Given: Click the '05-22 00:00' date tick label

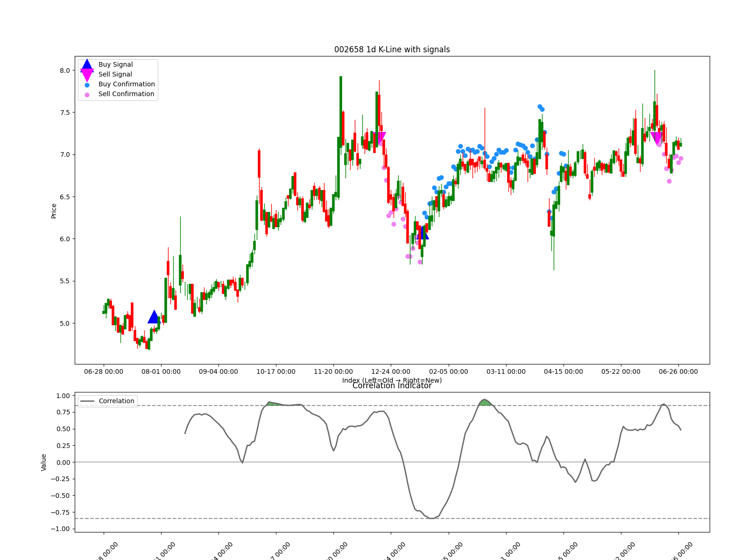Looking at the screenshot, I should point(621,371).
